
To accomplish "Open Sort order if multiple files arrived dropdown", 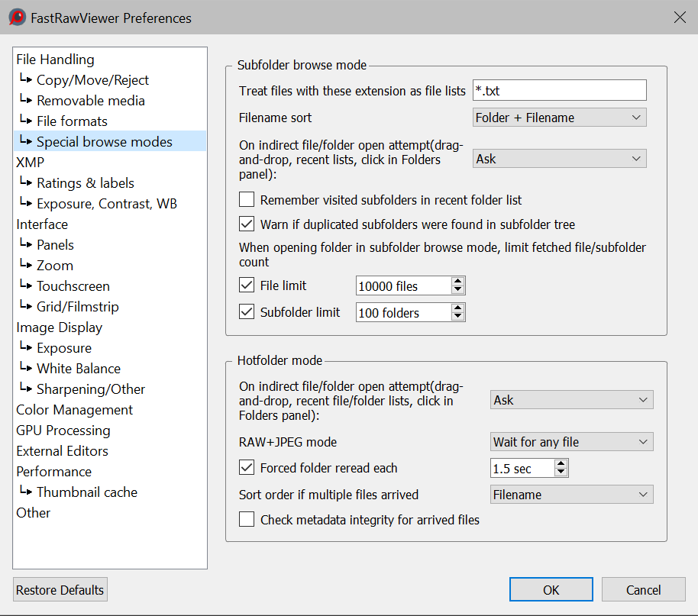I will pos(571,495).
